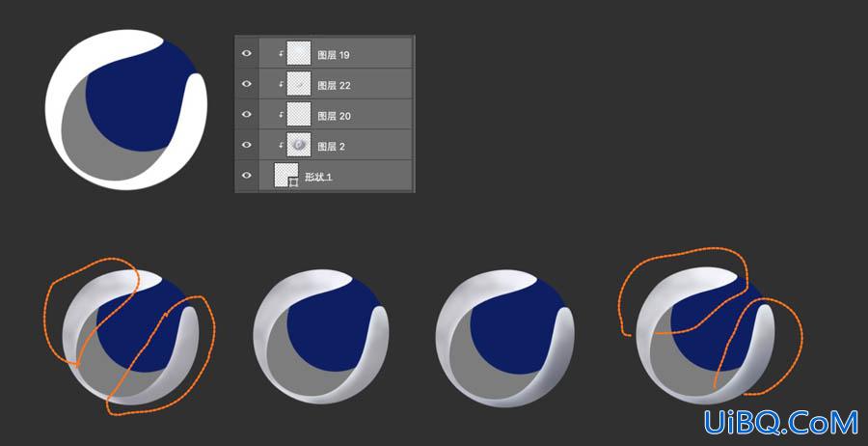This screenshot has height=446, width=868.
Task: Hide the 形状 1 shape layer
Action: pyautogui.click(x=246, y=175)
